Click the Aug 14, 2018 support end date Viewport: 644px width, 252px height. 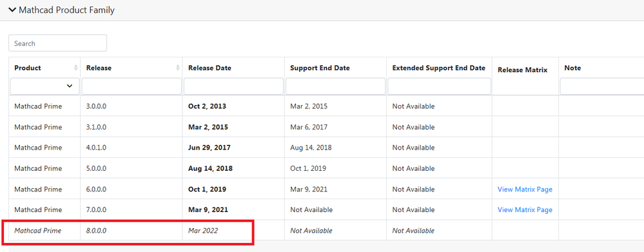[x=311, y=148]
